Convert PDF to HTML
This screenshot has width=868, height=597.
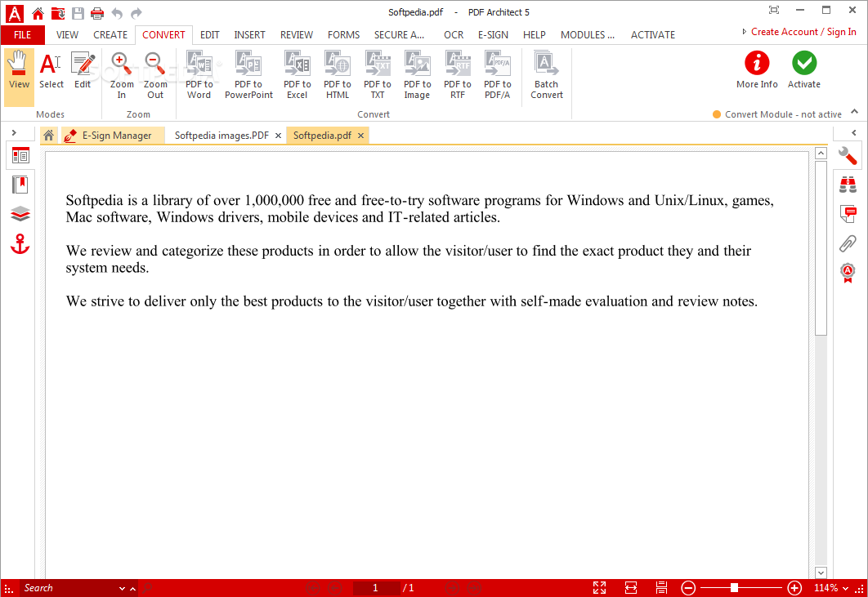point(337,76)
